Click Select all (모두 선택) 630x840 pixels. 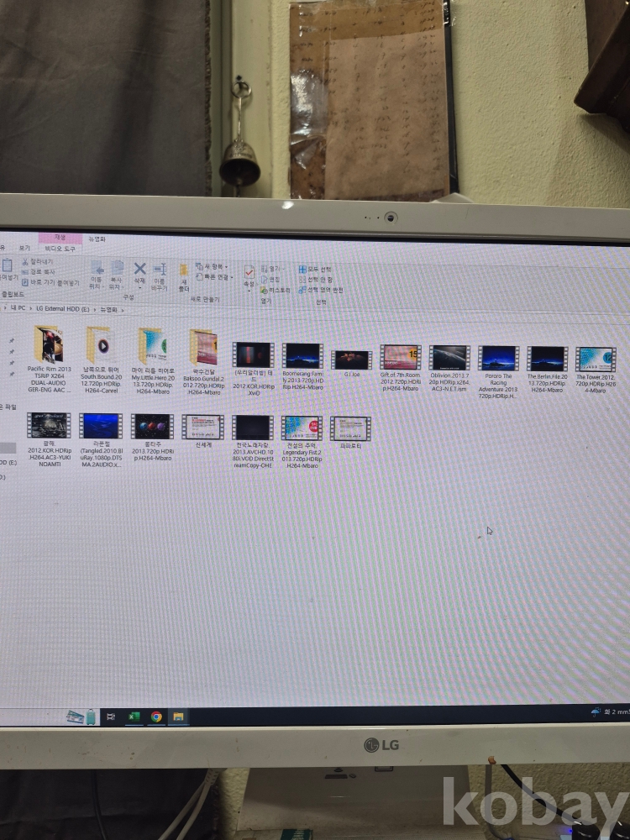[x=318, y=269]
